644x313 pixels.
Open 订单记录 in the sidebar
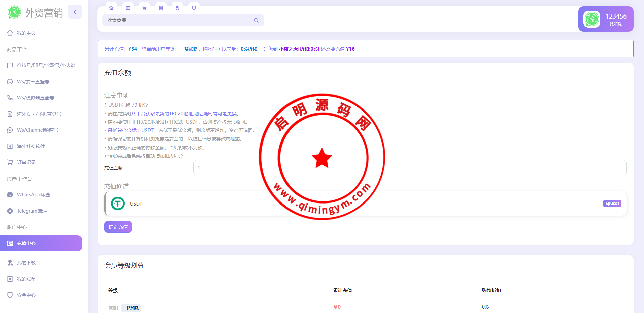tap(26, 162)
